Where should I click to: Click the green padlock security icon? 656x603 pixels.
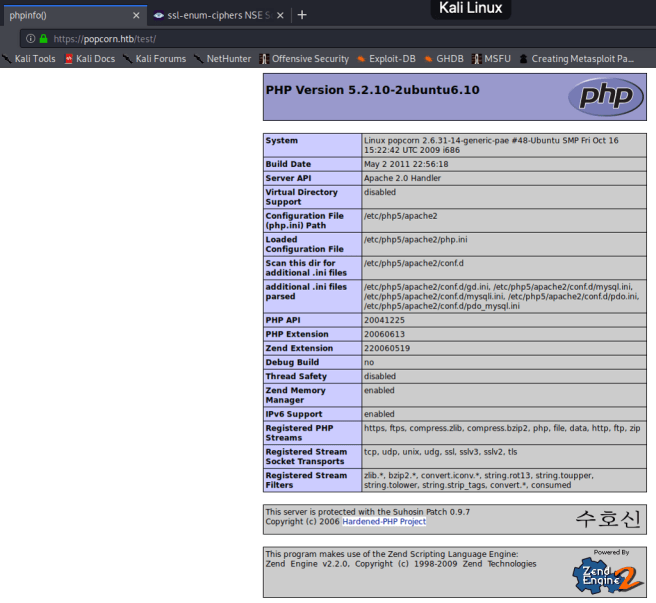pyautogui.click(x=43, y=38)
